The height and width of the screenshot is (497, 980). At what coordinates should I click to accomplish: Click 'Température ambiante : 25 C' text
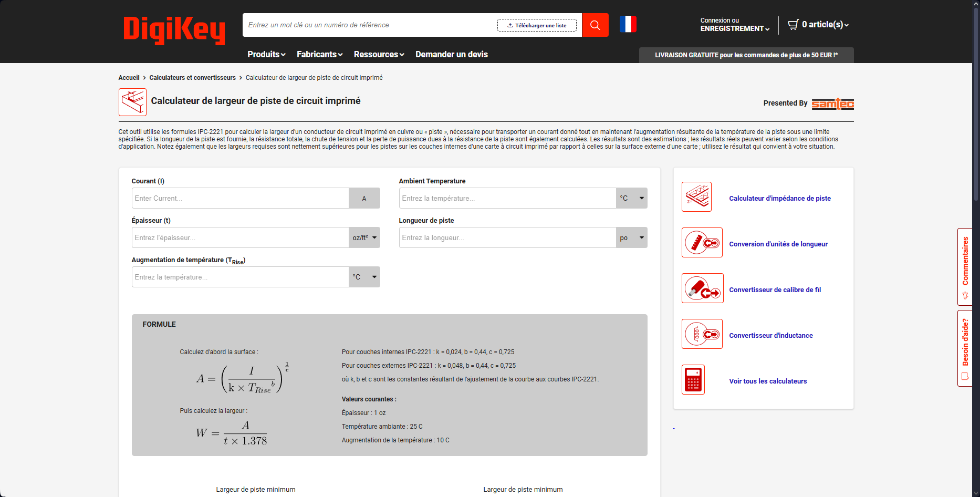382,427
